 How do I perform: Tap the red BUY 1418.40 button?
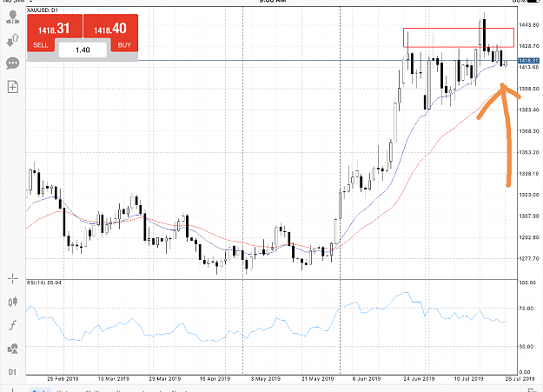(x=111, y=33)
